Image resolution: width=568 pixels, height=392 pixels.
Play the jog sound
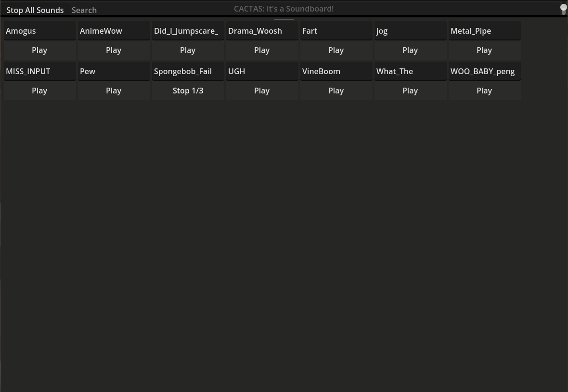pyautogui.click(x=411, y=51)
